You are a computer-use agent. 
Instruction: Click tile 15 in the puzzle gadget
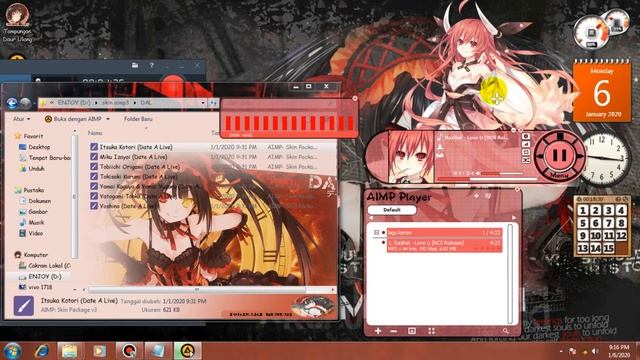(608, 247)
